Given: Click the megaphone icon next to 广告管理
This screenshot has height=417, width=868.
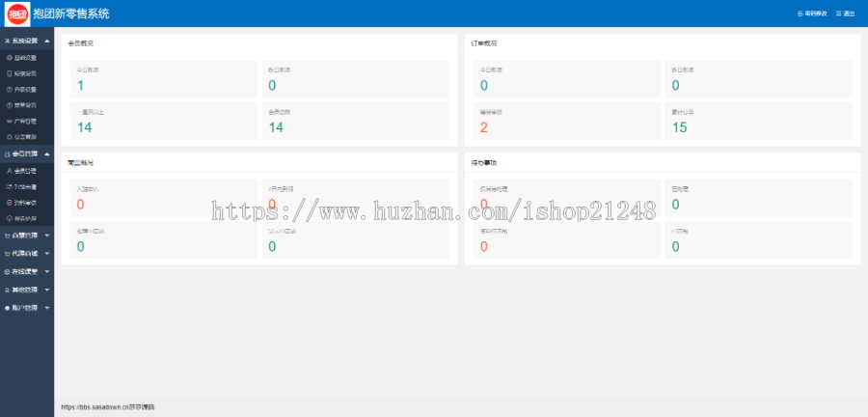Looking at the screenshot, I should click(x=10, y=121).
